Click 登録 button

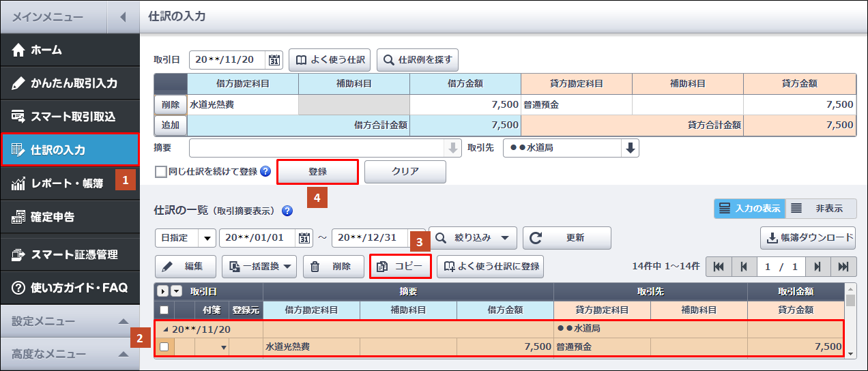click(x=317, y=172)
